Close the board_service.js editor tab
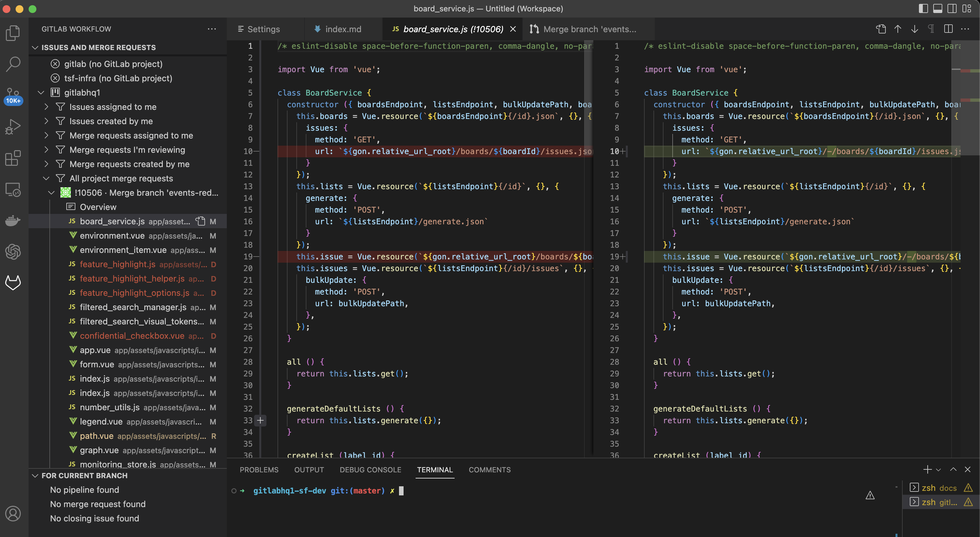This screenshot has height=537, width=980. [513, 29]
